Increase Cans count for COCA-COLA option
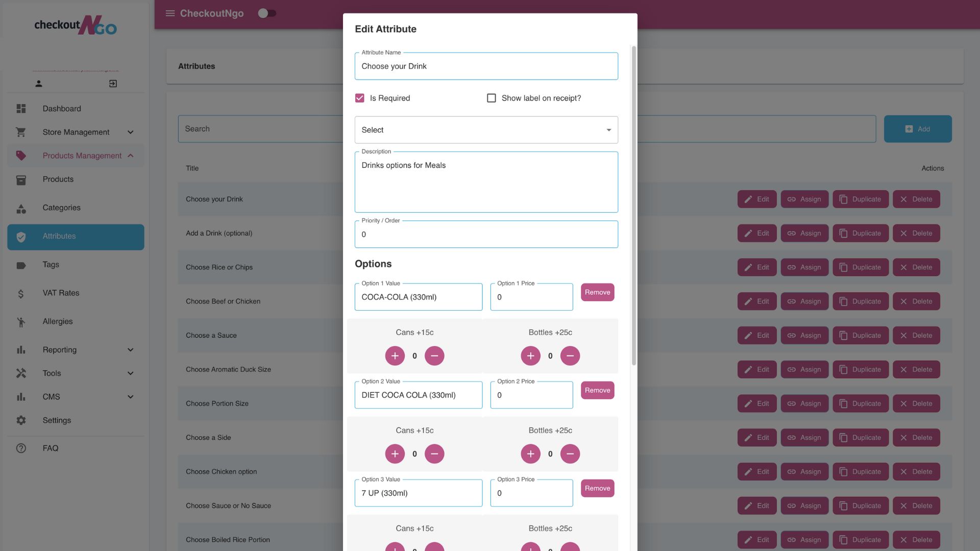The image size is (980, 551). (x=395, y=356)
